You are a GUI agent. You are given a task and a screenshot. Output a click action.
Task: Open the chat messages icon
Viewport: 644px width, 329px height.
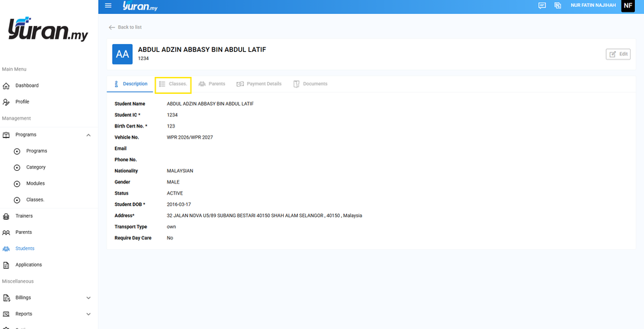[542, 6]
